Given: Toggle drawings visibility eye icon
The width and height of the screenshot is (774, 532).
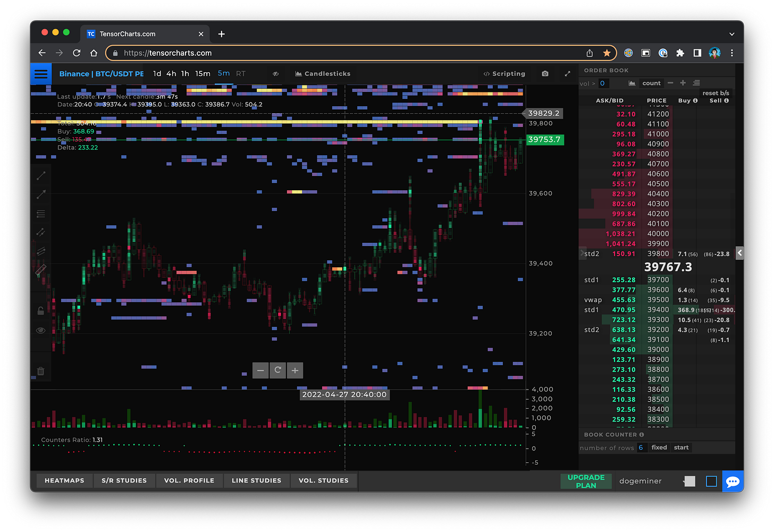Looking at the screenshot, I should (x=41, y=331).
